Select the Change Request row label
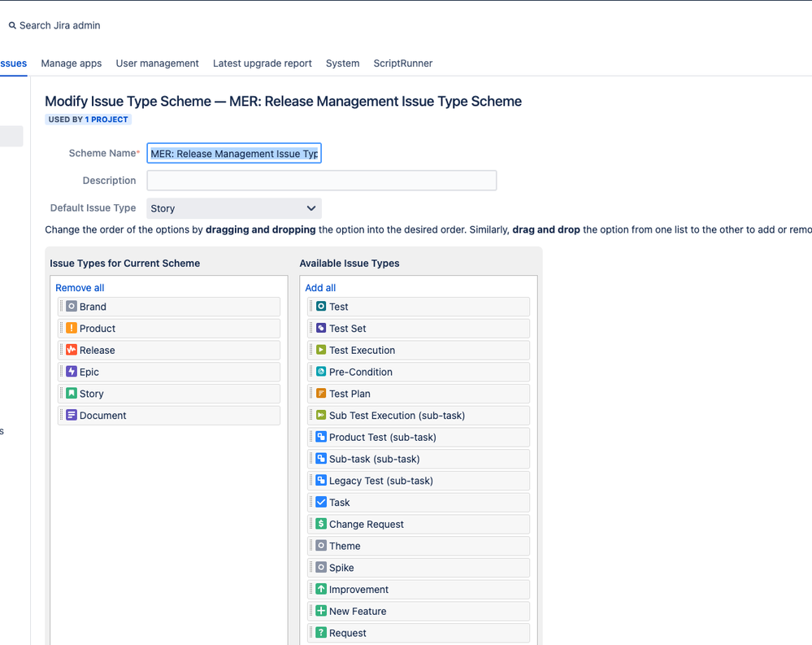Image resolution: width=812 pixels, height=645 pixels. [366, 525]
